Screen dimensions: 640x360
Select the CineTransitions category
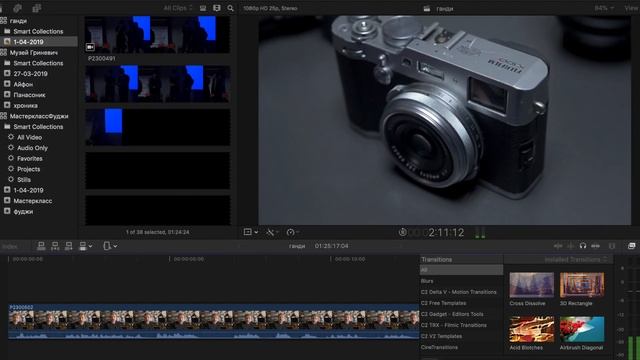click(x=439, y=347)
